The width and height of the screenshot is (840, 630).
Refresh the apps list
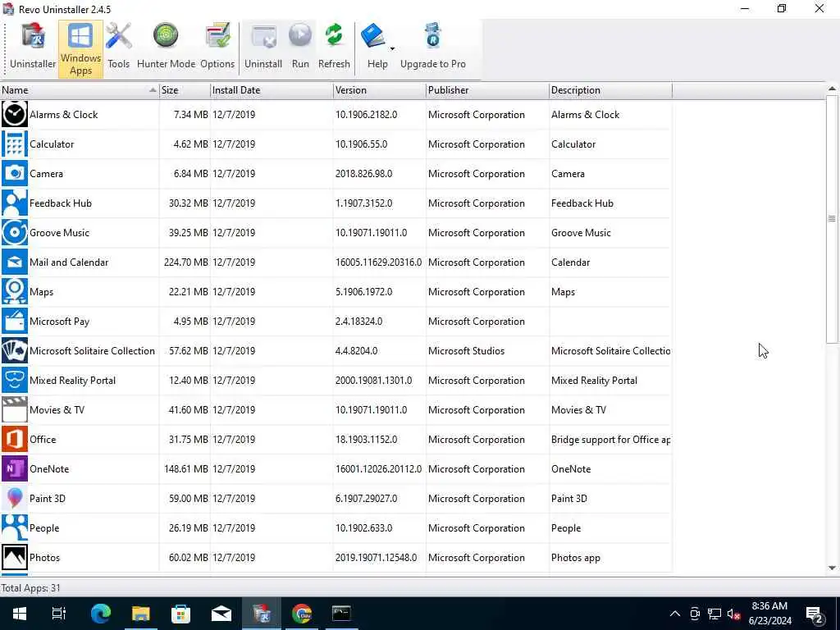click(334, 47)
